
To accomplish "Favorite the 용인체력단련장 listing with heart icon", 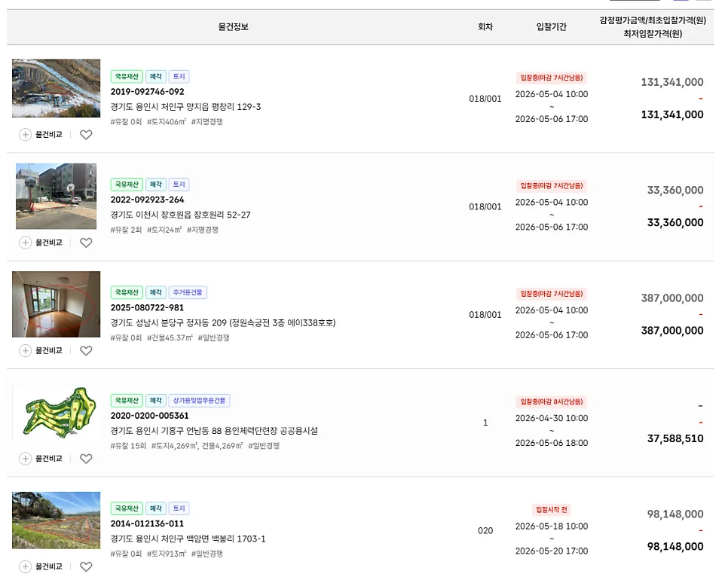I will coord(86,459).
